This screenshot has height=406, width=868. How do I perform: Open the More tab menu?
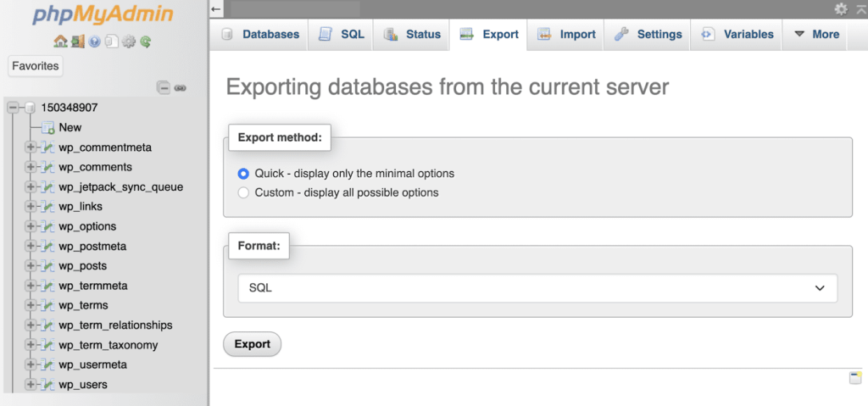[815, 35]
